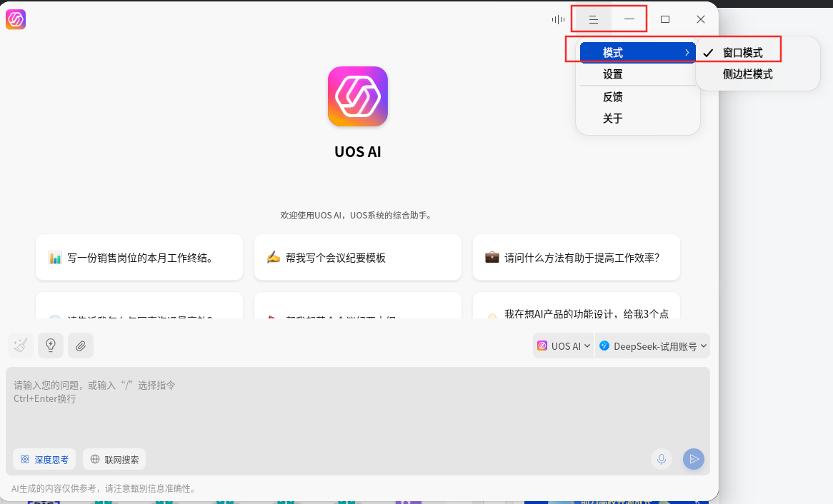Click the 写一份销售岗位的本月工作终结 suggestion
The height and width of the screenshot is (504, 833).
pos(139,258)
